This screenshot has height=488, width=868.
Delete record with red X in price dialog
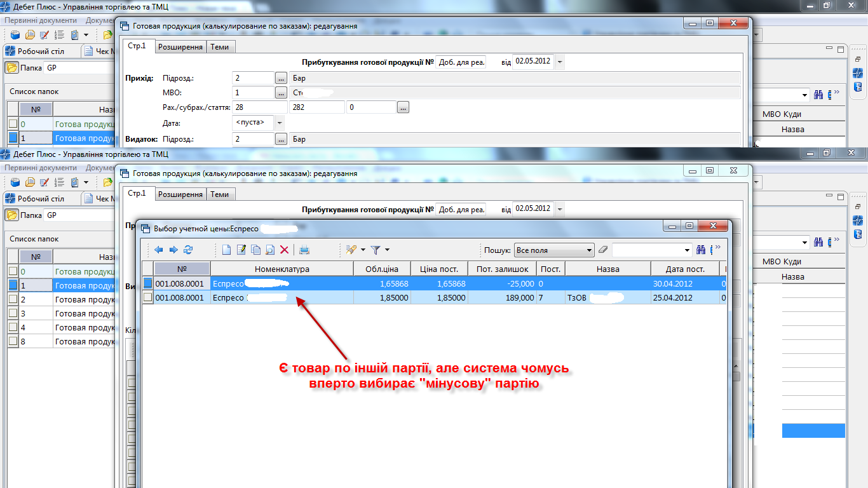[x=285, y=250]
